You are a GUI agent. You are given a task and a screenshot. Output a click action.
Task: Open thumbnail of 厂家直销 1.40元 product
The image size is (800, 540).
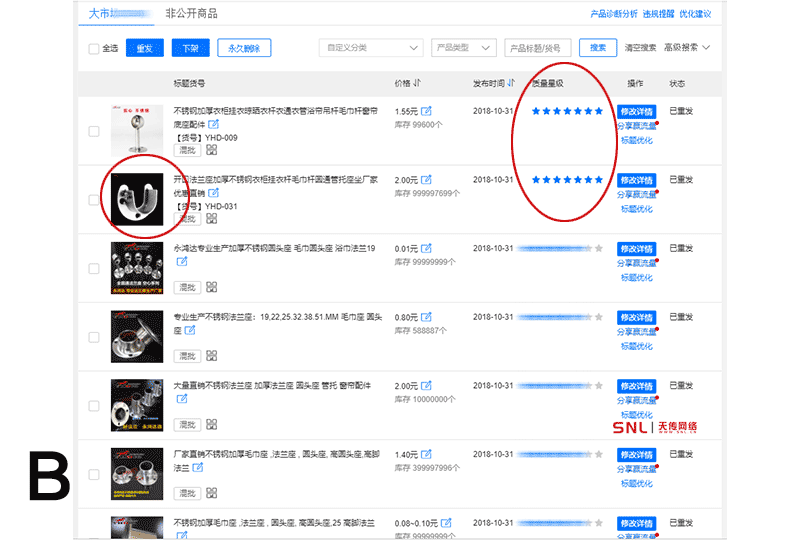(x=137, y=474)
